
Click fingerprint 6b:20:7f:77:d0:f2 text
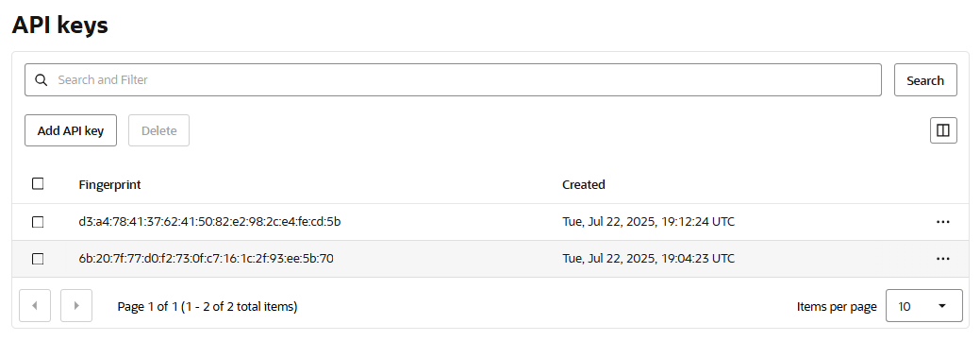point(207,259)
